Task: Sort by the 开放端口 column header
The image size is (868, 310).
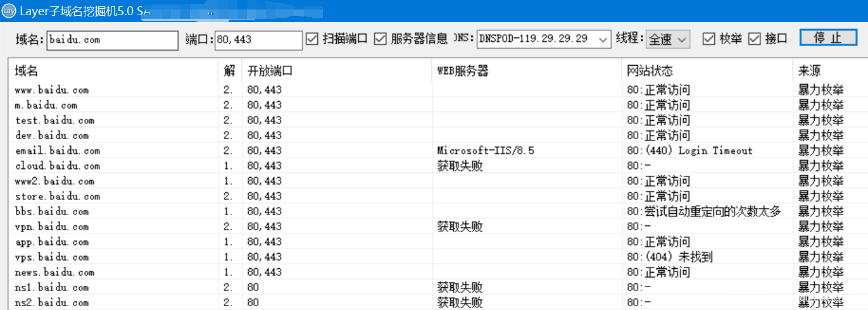Action: coord(337,71)
